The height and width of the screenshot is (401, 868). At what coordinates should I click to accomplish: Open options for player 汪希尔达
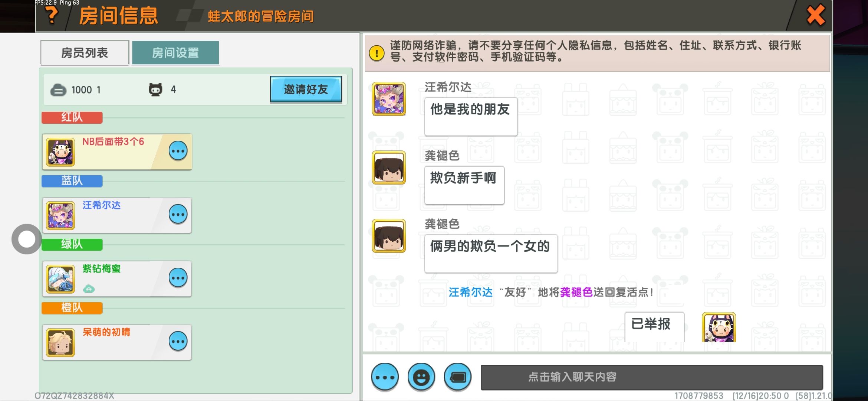[178, 215]
